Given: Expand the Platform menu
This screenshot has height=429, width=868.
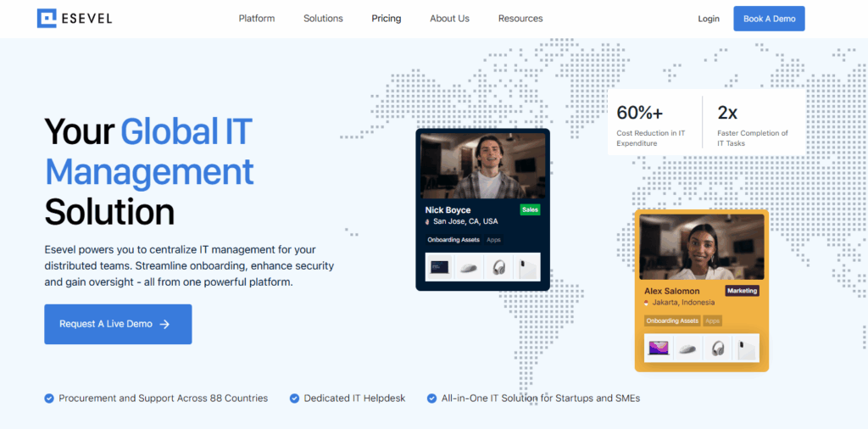Looking at the screenshot, I should (x=256, y=19).
